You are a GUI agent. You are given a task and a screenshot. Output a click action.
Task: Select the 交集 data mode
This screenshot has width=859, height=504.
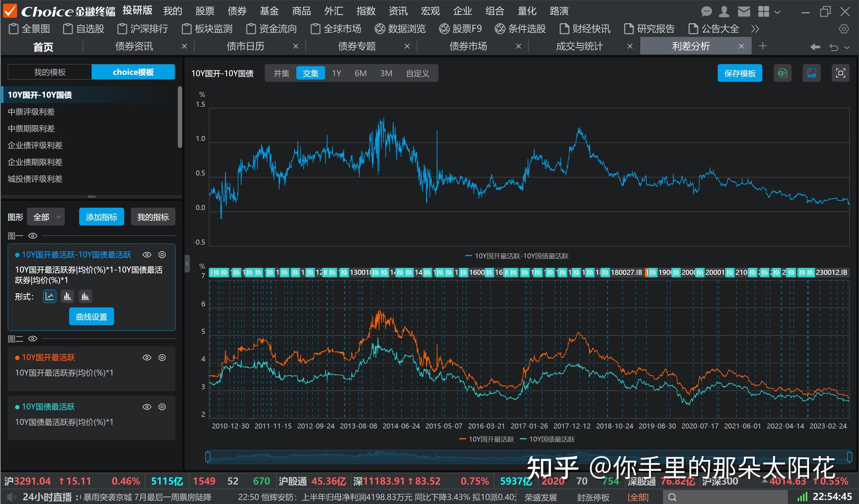(310, 73)
